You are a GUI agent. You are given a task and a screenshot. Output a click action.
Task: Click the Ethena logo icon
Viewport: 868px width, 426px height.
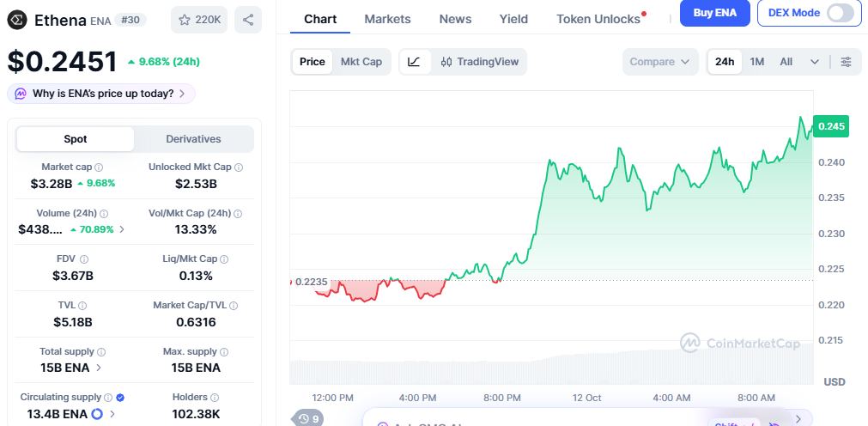[18, 20]
